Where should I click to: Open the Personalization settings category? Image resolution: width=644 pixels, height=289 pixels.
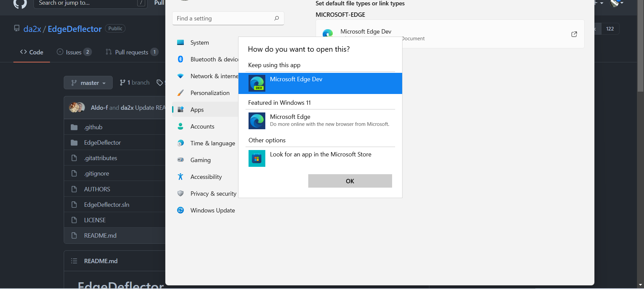coord(205,93)
